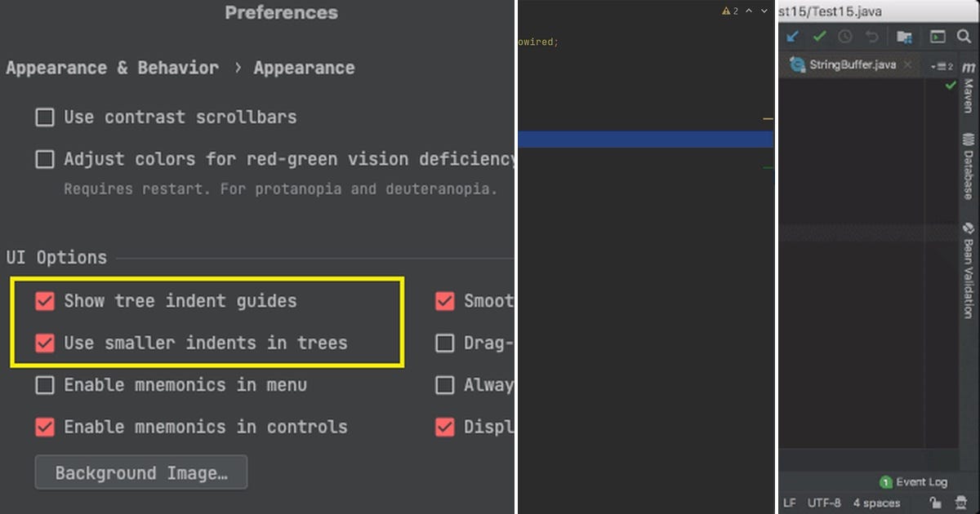The image size is (980, 514).
Task: Click the '4 spaces' indent indicator
Action: (876, 503)
